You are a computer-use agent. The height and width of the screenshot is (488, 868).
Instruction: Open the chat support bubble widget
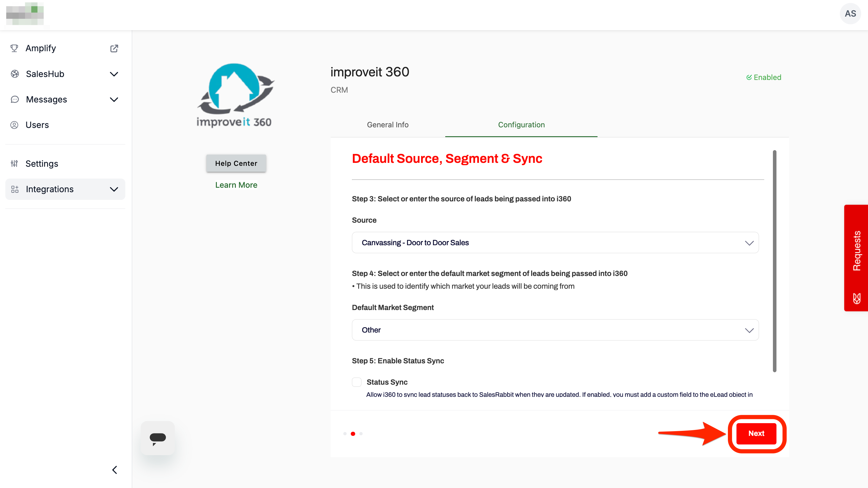click(x=157, y=438)
